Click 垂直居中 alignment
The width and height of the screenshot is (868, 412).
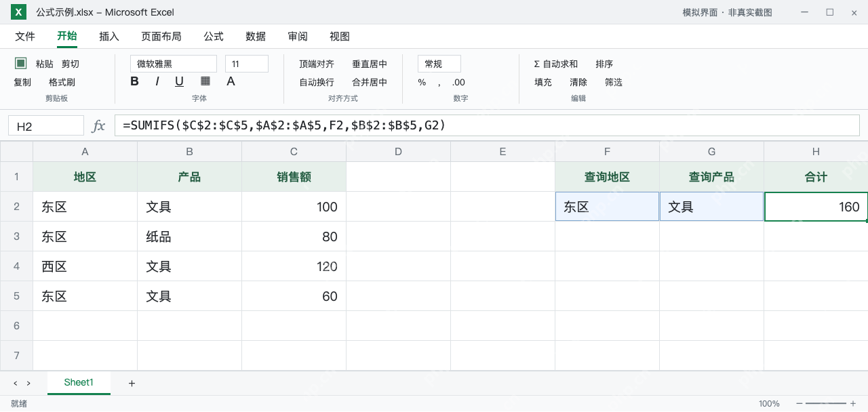tap(370, 64)
